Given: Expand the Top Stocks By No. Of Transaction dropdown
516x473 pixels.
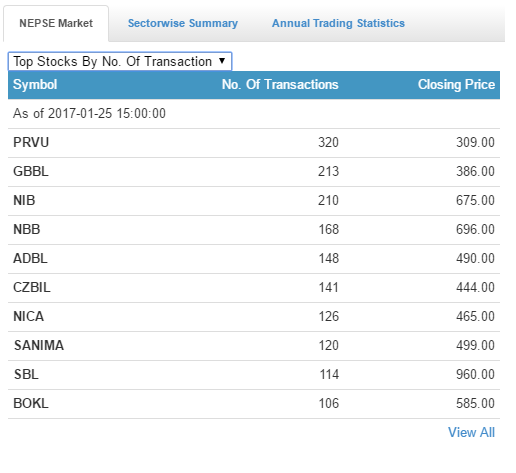Looking at the screenshot, I should (x=120, y=61).
